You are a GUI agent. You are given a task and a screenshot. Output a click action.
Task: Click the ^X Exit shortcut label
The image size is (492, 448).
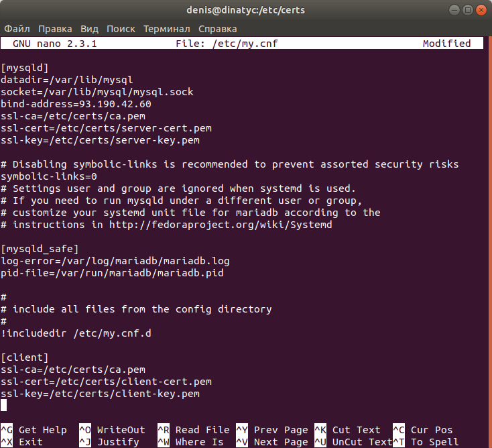pyautogui.click(x=21, y=442)
